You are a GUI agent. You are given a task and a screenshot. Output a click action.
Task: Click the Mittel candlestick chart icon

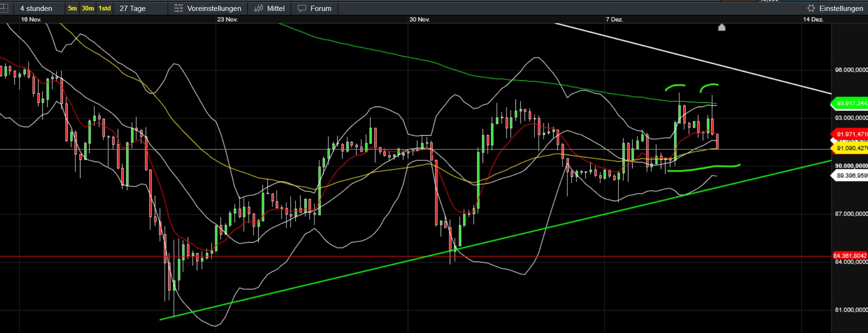pyautogui.click(x=259, y=9)
